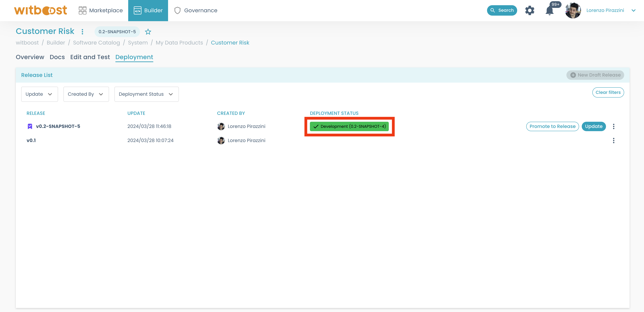Image resolution: width=644 pixels, height=312 pixels.
Task: Star Customer Risk as favorite
Action: pos(148,32)
